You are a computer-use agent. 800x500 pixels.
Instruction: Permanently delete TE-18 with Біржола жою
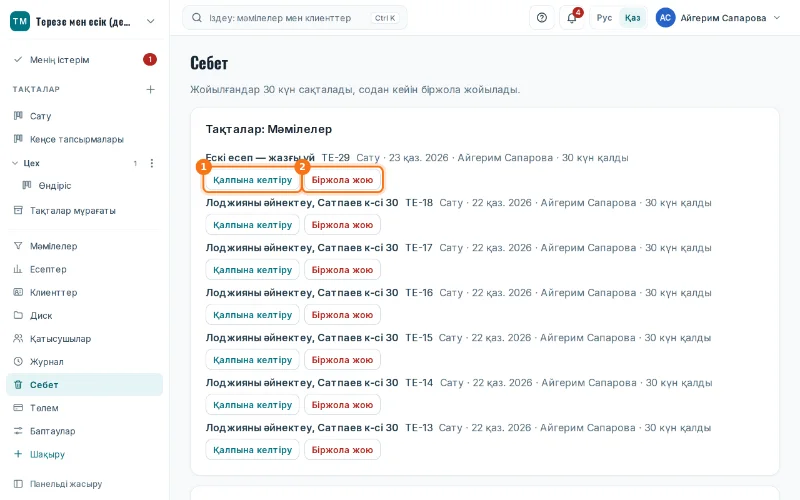pos(342,224)
